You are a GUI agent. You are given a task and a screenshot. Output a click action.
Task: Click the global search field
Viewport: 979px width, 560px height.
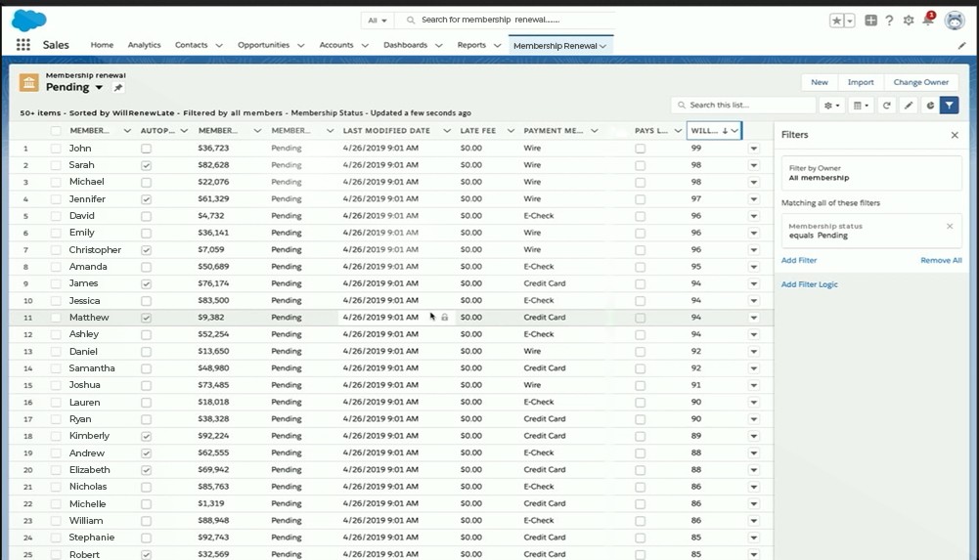point(506,20)
